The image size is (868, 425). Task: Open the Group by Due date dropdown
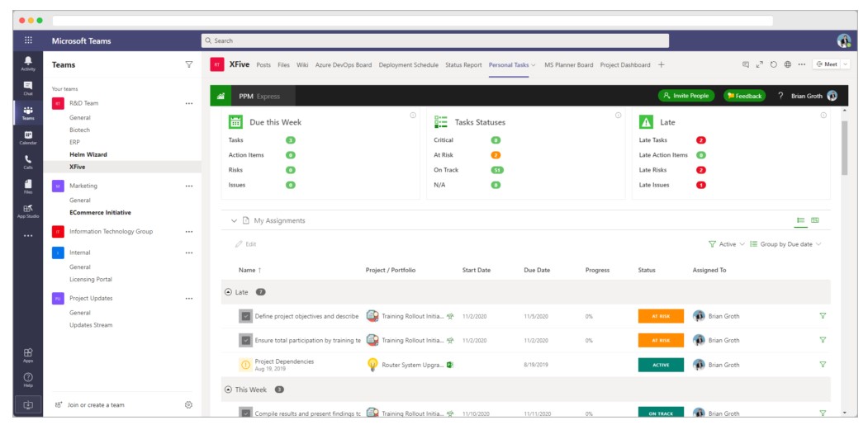pos(785,244)
